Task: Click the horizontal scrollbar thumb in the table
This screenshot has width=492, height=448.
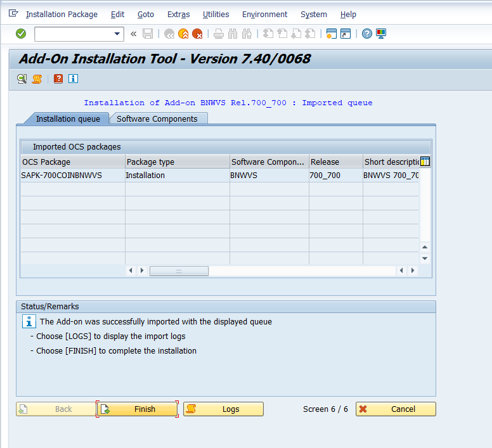Action: pos(179,271)
